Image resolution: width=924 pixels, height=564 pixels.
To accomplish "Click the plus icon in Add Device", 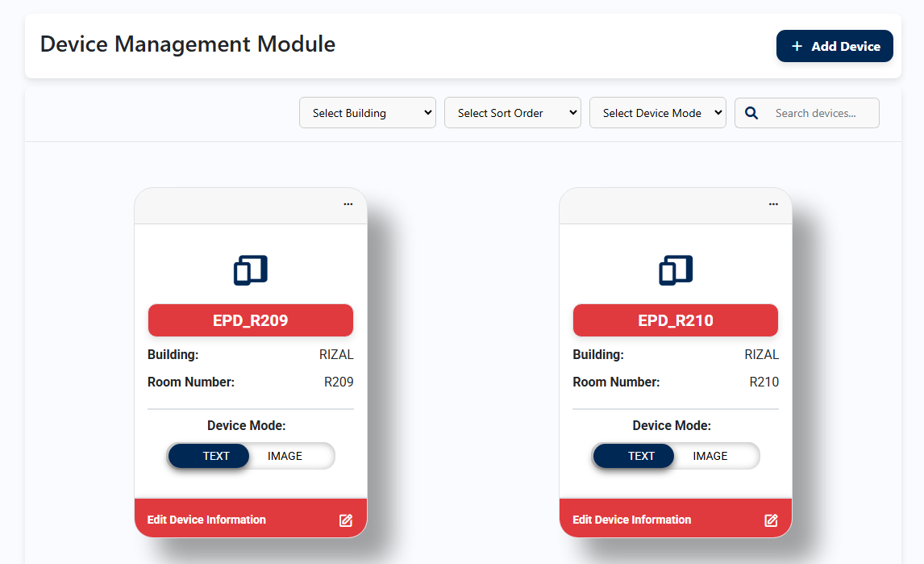I will pos(797,46).
